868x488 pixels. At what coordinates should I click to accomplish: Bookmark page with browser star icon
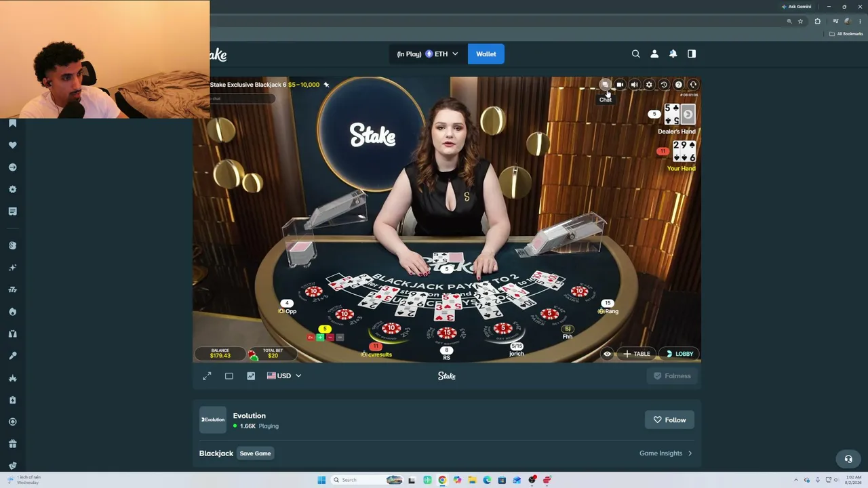(x=800, y=21)
